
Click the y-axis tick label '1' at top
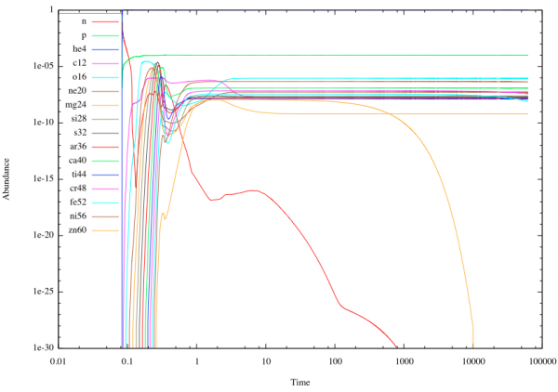[51, 10]
